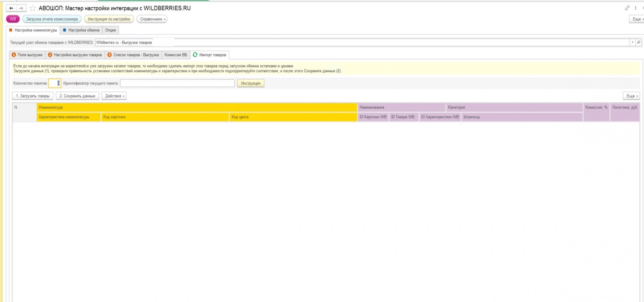644x302 pixels.
Task: Click the Категория column header
Action: (x=514, y=107)
